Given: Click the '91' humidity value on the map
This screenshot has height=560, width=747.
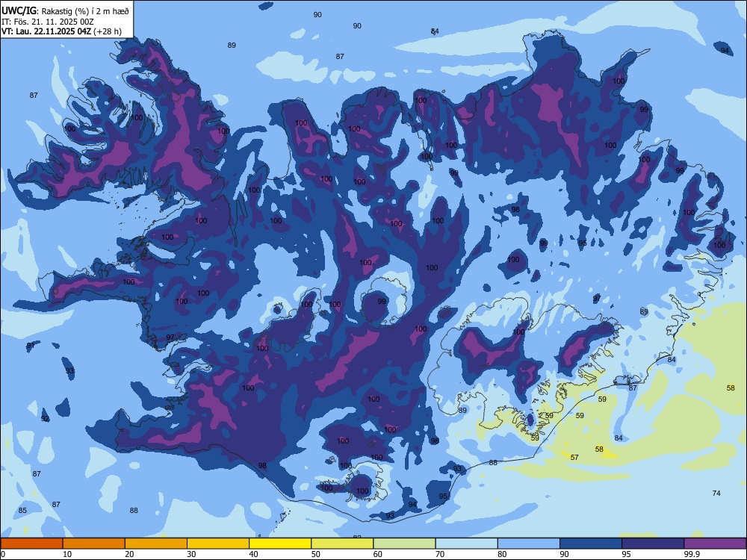Looking at the screenshot, I should tap(31, 345).
